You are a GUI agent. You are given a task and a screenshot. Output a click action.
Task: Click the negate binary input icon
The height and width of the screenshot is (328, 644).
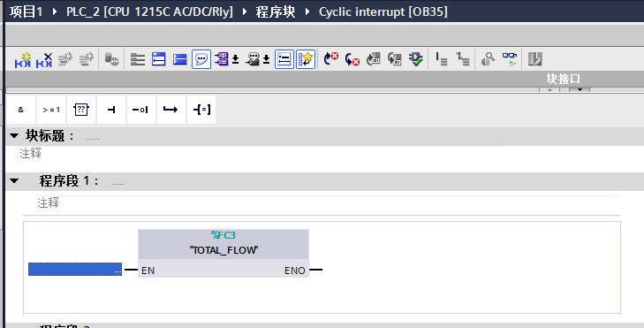(x=140, y=110)
